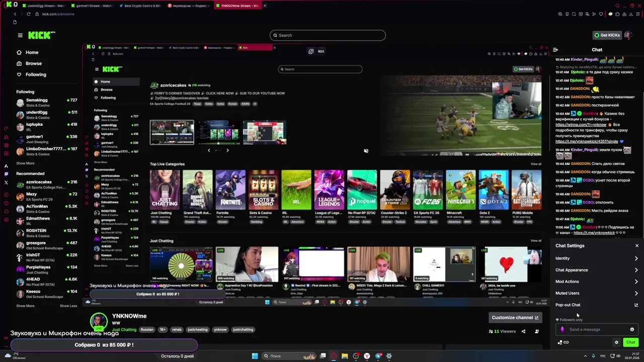Expand the Mod Actions setting
Screen dimensions: 644x362
(x=597, y=282)
